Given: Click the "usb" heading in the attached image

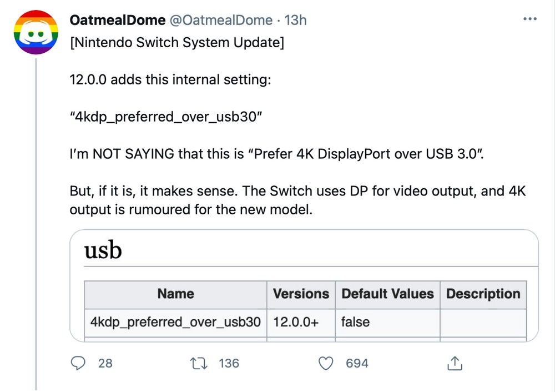Looking at the screenshot, I should coord(103,250).
